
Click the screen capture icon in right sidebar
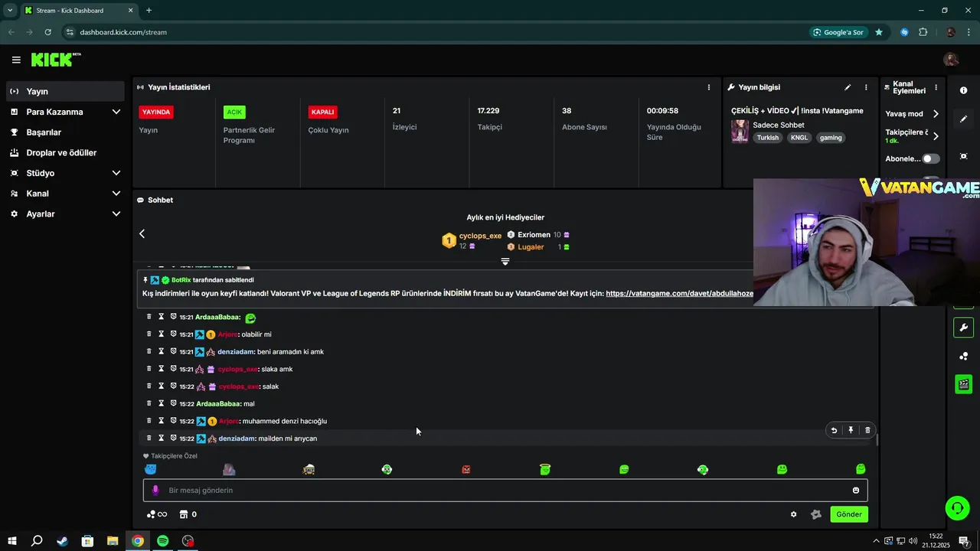963,155
